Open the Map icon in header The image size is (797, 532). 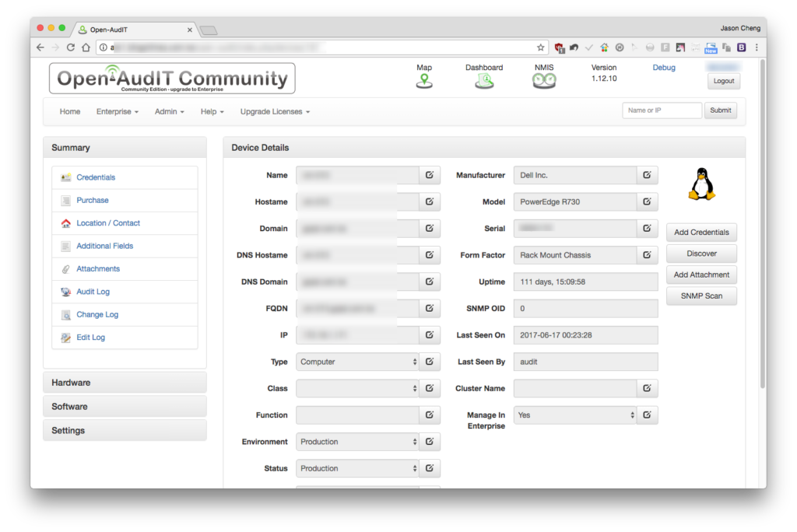[424, 81]
